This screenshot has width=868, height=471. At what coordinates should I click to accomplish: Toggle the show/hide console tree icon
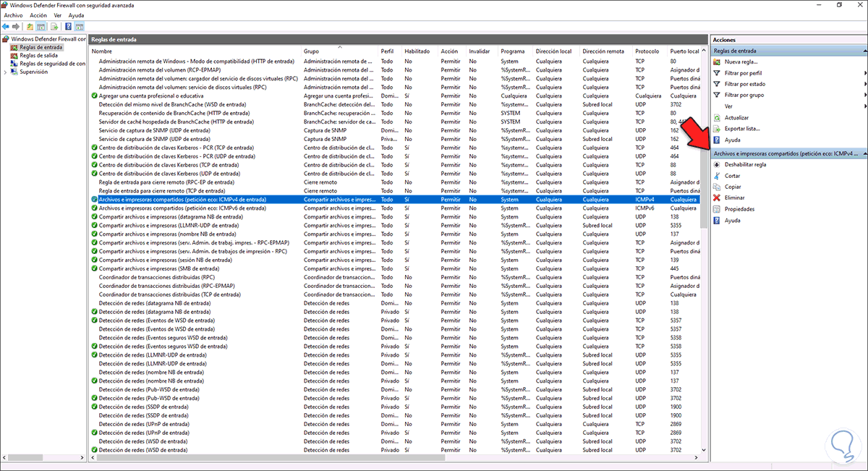(42, 27)
